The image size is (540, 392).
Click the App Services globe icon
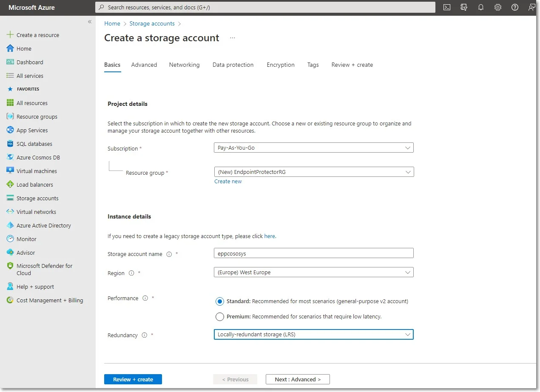tap(10, 130)
